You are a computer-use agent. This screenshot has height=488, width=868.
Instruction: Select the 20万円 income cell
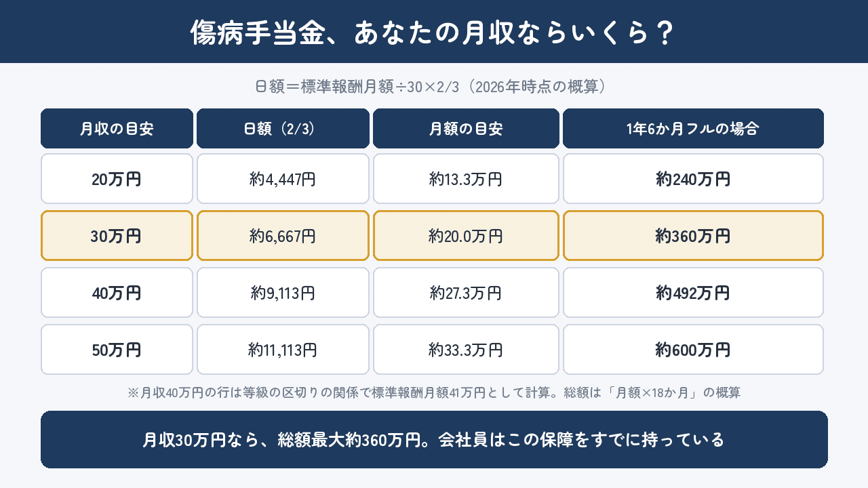117,179
